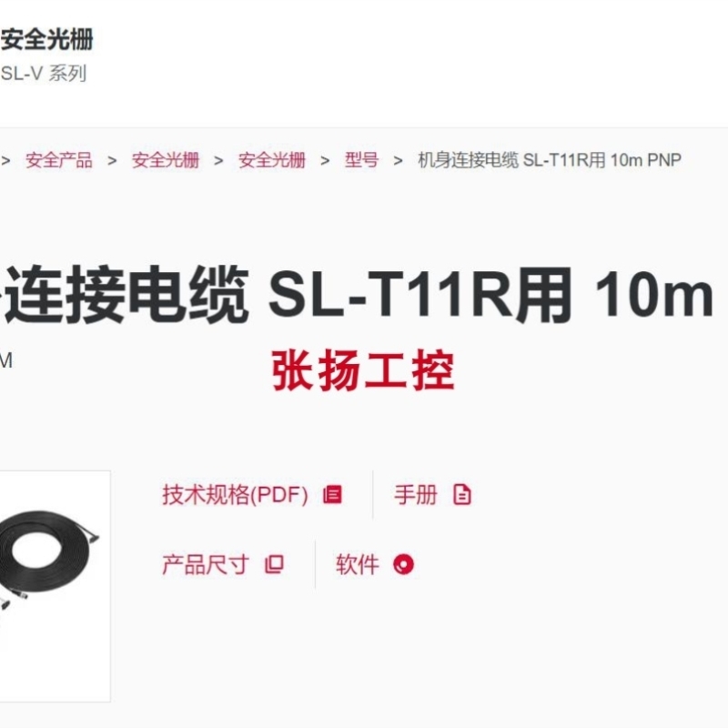Open the 软件 software link
728x728 pixels.
point(358,564)
